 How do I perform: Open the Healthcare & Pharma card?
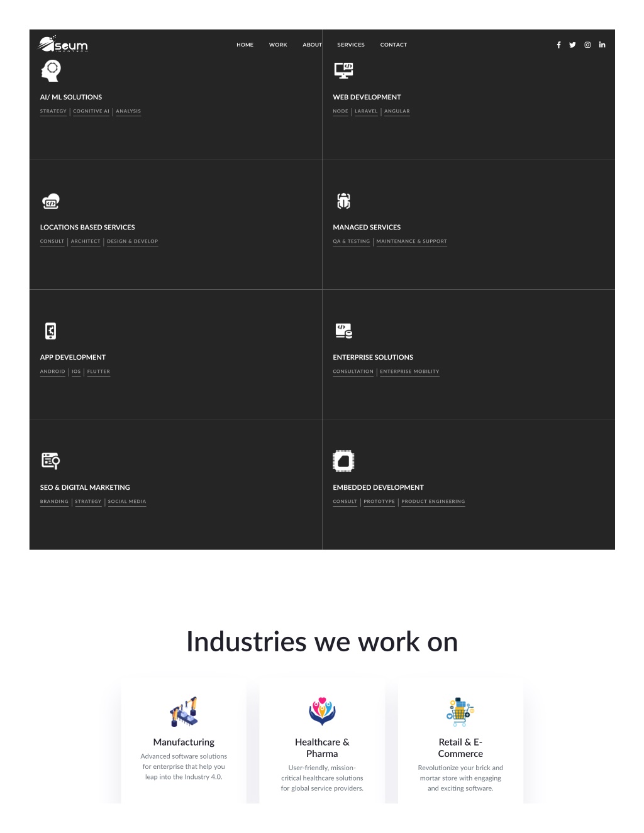(322, 742)
